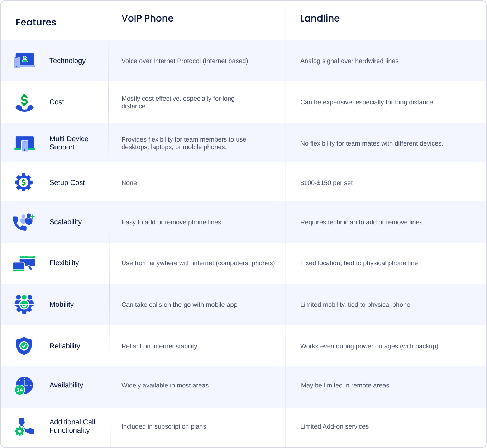Click the Reliability shield checkmark icon

(24, 346)
